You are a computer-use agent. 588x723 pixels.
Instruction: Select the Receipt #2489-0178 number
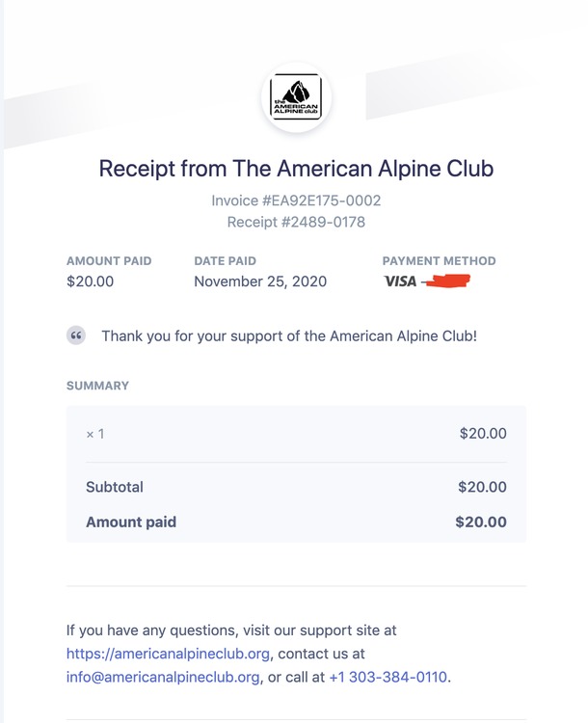pyautogui.click(x=296, y=222)
